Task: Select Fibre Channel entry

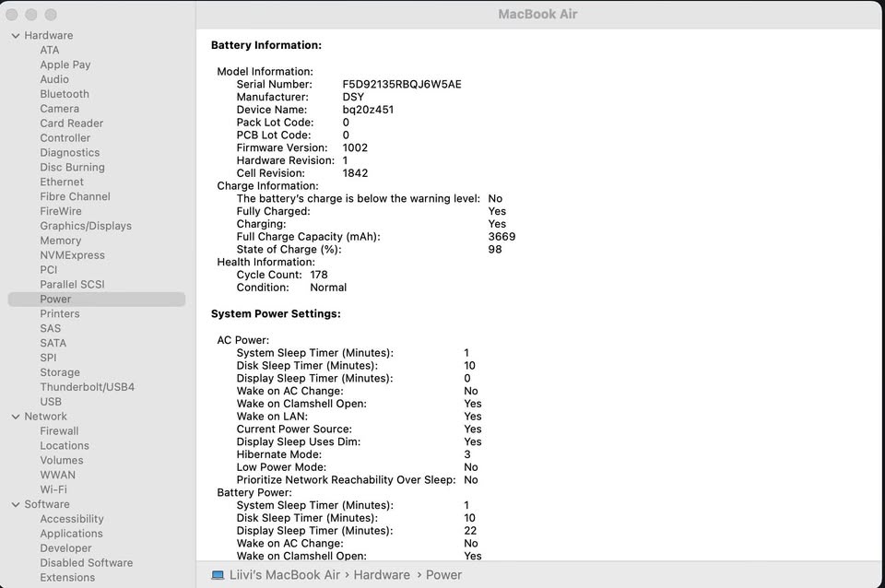Action: pos(75,197)
